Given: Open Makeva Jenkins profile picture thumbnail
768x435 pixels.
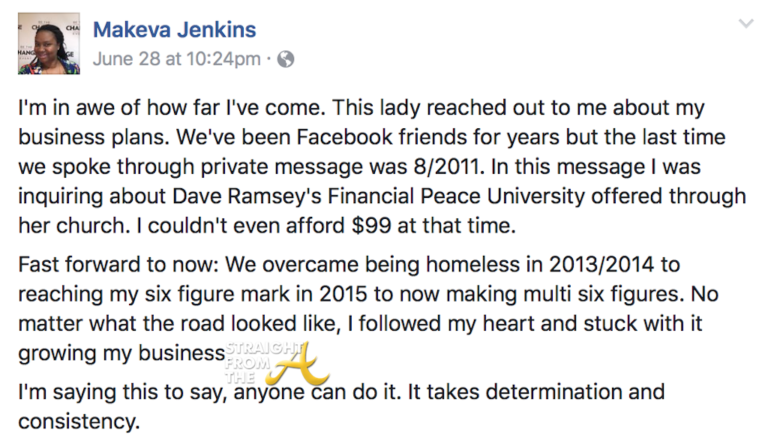Looking at the screenshot, I should (x=46, y=42).
